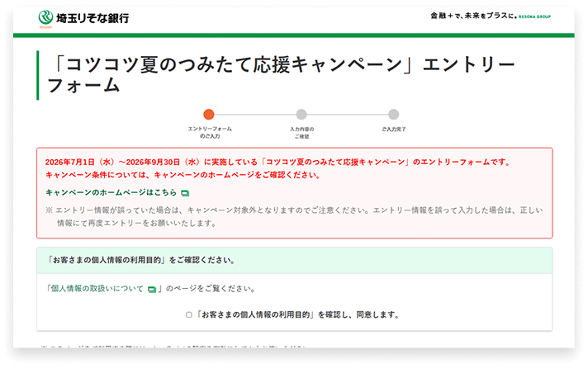Click the エントリーフォームのご入力 step label
This screenshot has width=588, height=368.
(210, 133)
